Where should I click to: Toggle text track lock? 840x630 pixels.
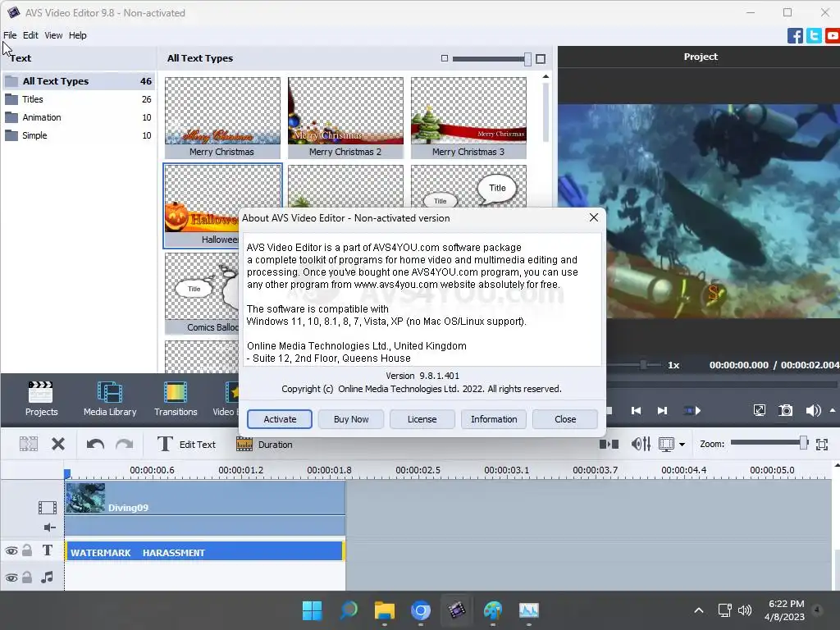tap(27, 550)
